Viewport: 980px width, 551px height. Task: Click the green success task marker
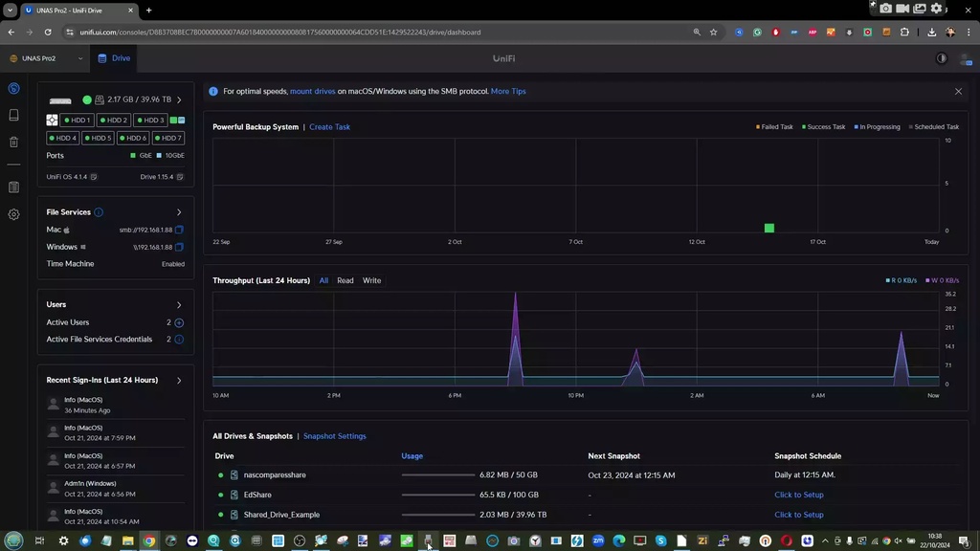pos(769,228)
